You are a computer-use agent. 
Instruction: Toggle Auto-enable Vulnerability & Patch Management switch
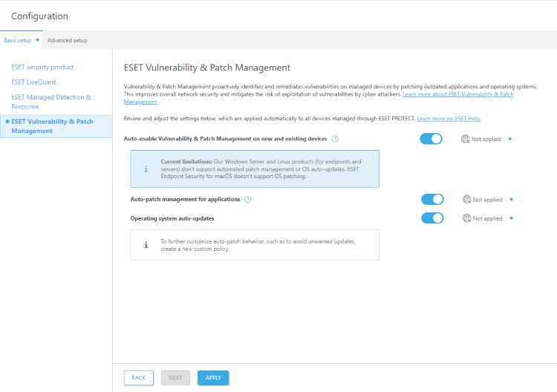click(431, 139)
